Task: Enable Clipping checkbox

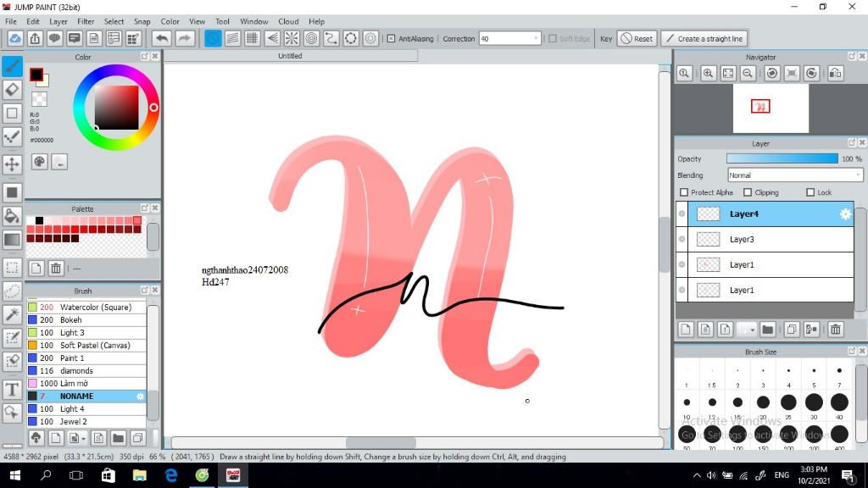Action: point(748,192)
